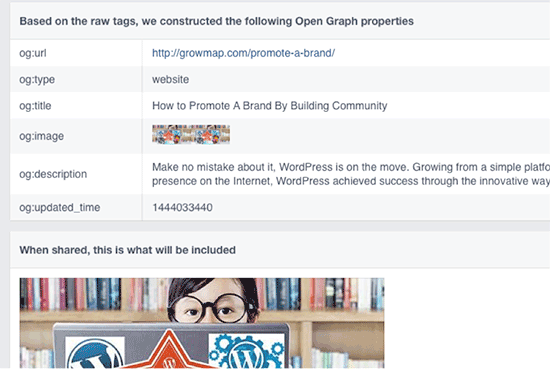
Task: Select the og:url property label
Action: point(33,53)
